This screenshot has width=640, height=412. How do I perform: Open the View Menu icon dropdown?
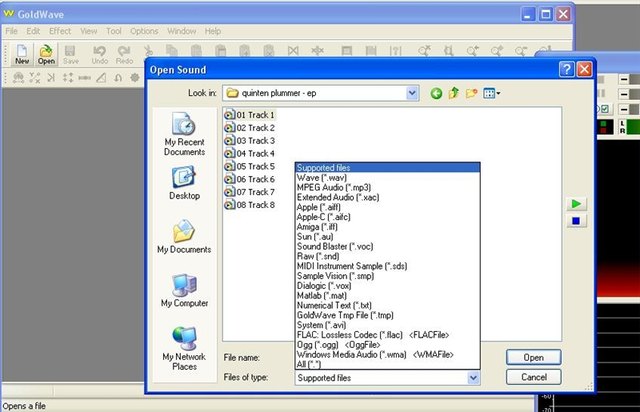(x=491, y=94)
